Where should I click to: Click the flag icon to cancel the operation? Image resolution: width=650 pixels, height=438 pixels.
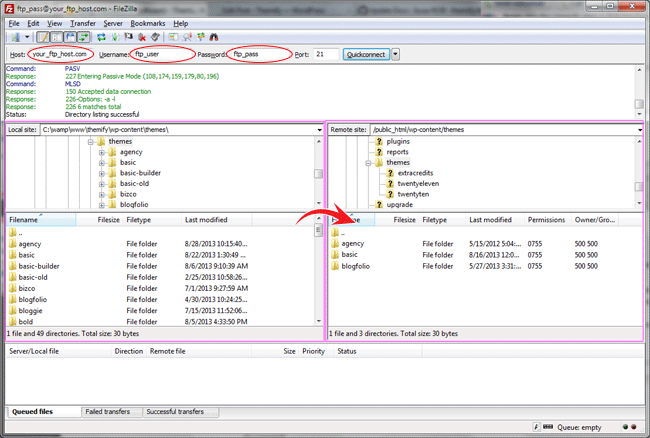pos(129,37)
